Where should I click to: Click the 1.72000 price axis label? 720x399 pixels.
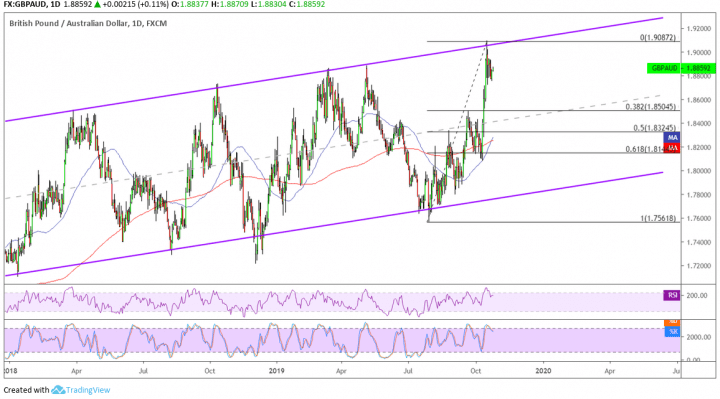[x=698, y=266]
